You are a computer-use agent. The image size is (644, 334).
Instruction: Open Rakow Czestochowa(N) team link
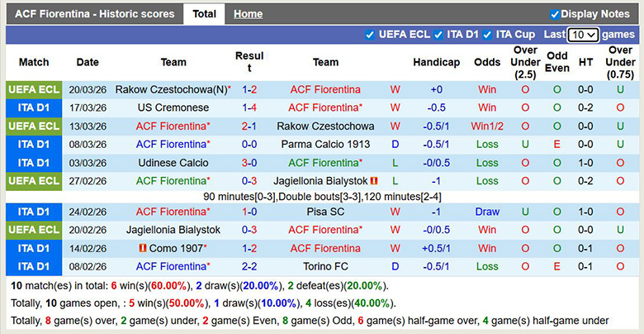(171, 89)
